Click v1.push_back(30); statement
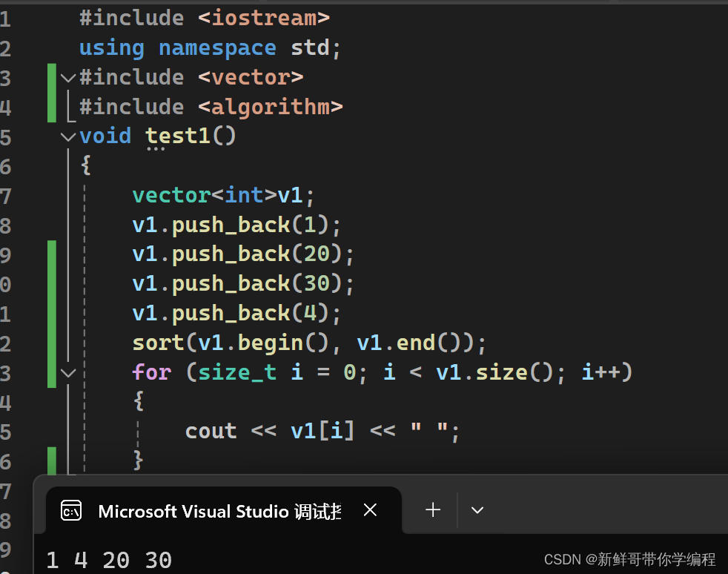Viewport: 728px width, 574px height. pyautogui.click(x=243, y=284)
